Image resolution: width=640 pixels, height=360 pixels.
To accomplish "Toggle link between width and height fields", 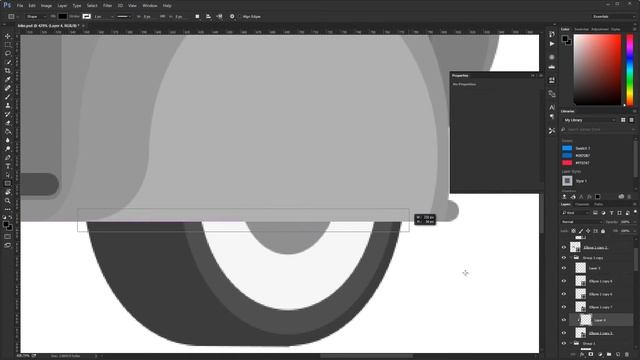I will (162, 17).
